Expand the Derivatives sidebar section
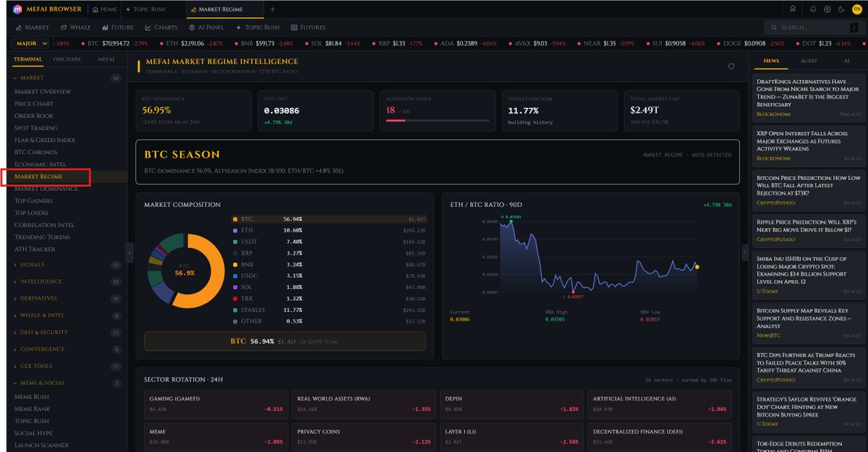868x452 pixels. point(66,298)
